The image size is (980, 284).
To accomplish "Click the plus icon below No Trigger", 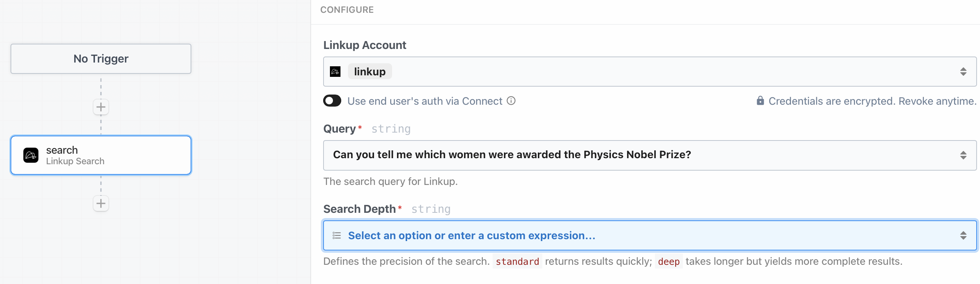I will (101, 107).
